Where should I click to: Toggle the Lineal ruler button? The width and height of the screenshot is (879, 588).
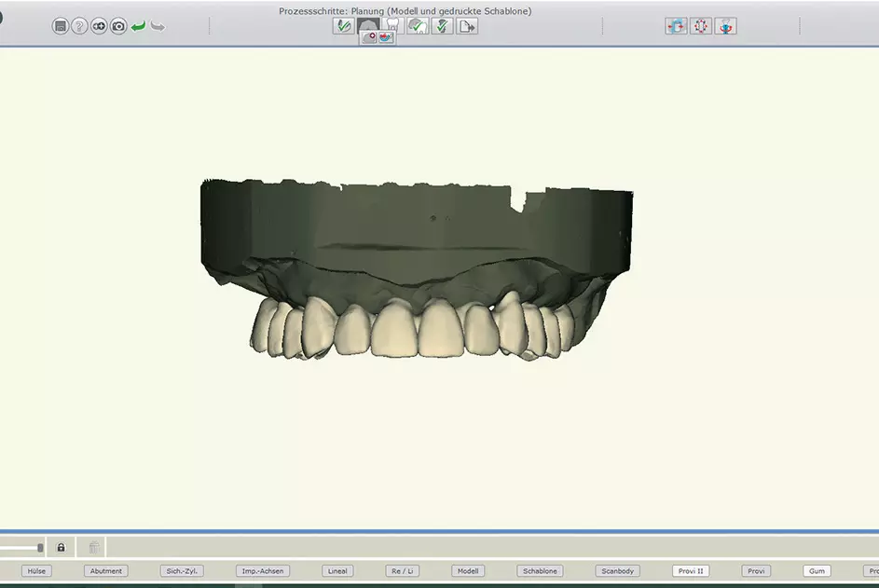tap(337, 570)
